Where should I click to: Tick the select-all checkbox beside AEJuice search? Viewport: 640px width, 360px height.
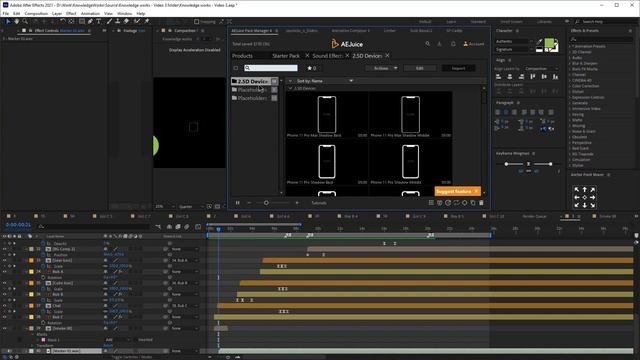(236, 68)
